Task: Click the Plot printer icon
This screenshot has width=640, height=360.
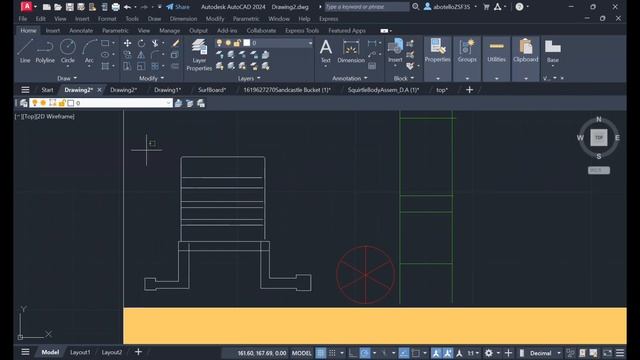Action: click(x=116, y=7)
